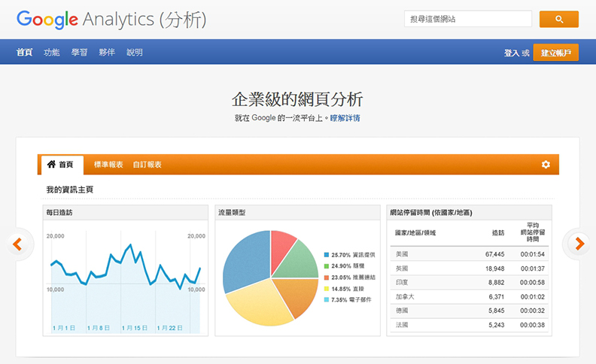Viewport: 596px width, 364px height.
Task: Click the 流量類型 panel title
Action: (232, 212)
